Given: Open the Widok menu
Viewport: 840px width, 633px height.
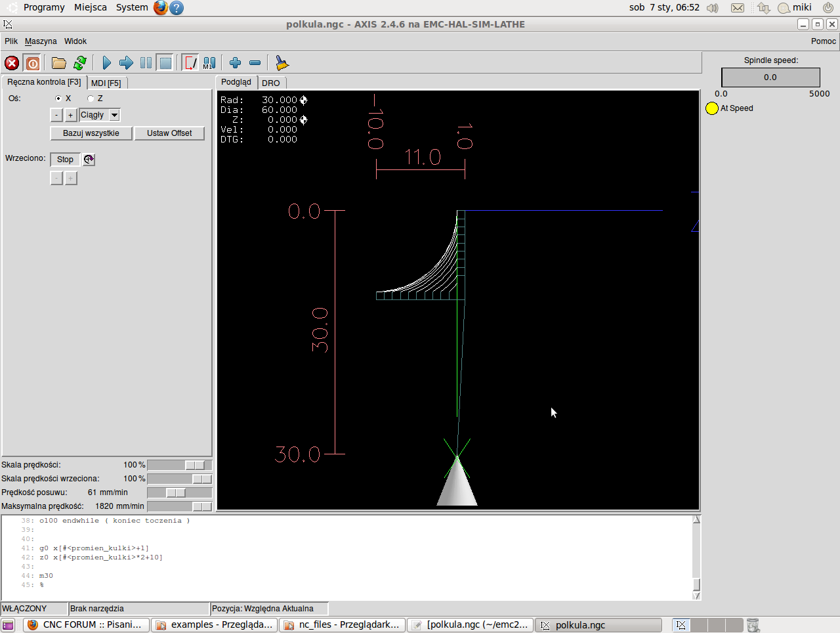Looking at the screenshot, I should pos(75,41).
